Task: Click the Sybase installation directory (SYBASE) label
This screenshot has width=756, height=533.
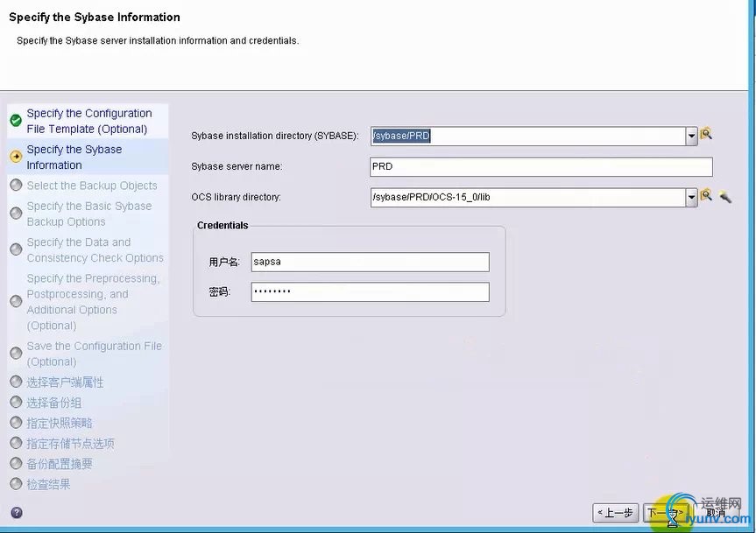Action: [275, 136]
